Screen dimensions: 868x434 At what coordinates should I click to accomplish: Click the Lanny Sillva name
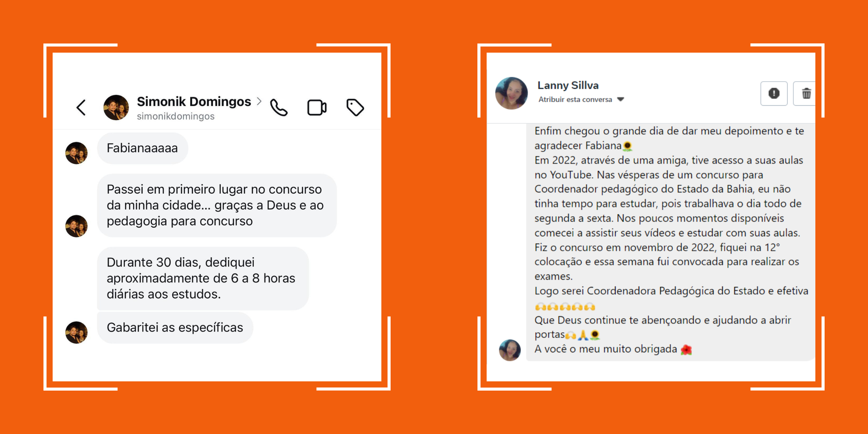[568, 85]
